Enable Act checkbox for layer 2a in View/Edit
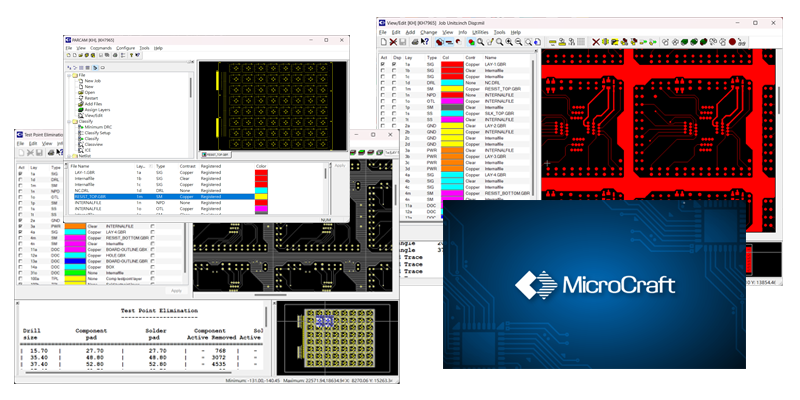Image resolution: width=800 pixels, height=400 pixels. click(x=383, y=126)
